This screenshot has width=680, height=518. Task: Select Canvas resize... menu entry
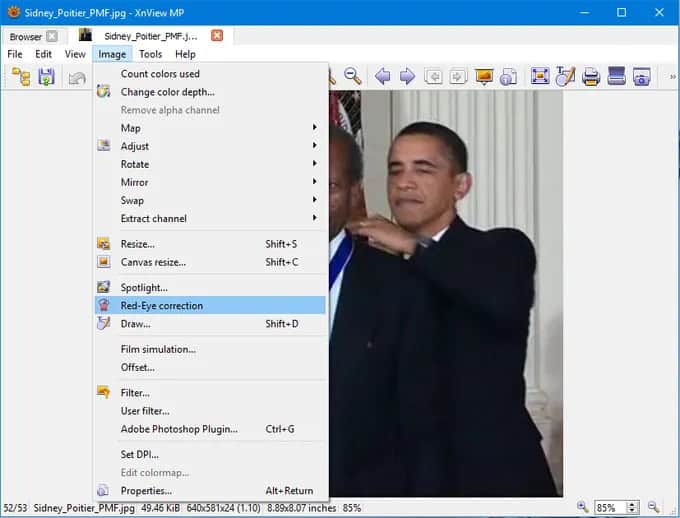coord(210,262)
